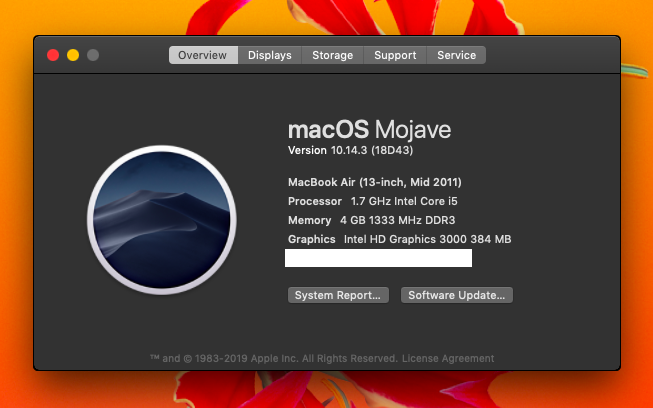Click MacBook Air (13-inch, Mid 2011) text
The height and width of the screenshot is (408, 653).
coord(374,182)
